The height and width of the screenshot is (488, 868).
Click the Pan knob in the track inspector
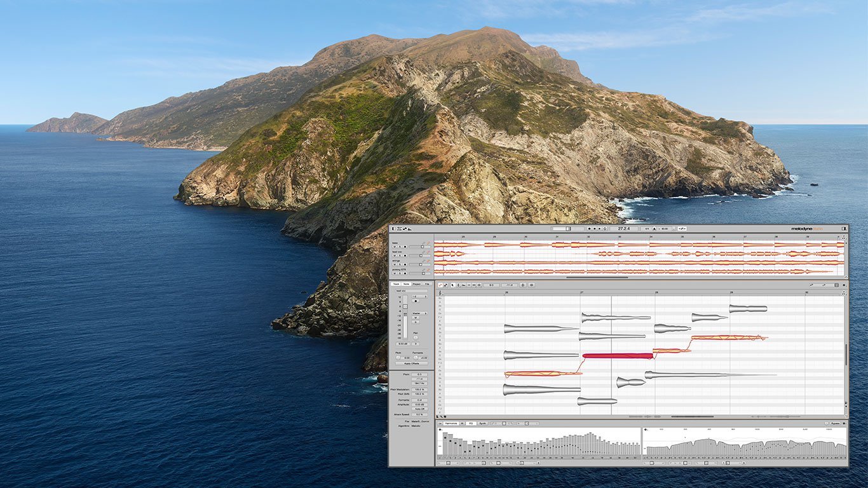[x=417, y=337]
